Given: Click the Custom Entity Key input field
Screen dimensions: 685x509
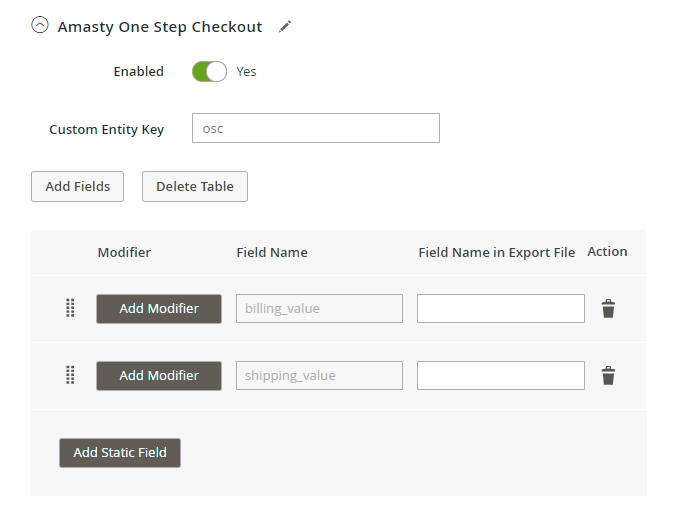Looking at the screenshot, I should click(x=315, y=129).
